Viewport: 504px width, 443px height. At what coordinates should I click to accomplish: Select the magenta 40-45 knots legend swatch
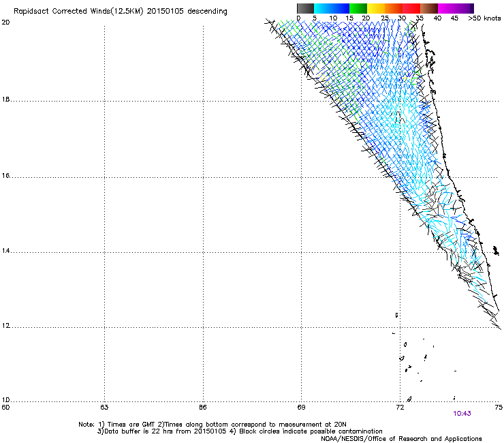pos(447,8)
